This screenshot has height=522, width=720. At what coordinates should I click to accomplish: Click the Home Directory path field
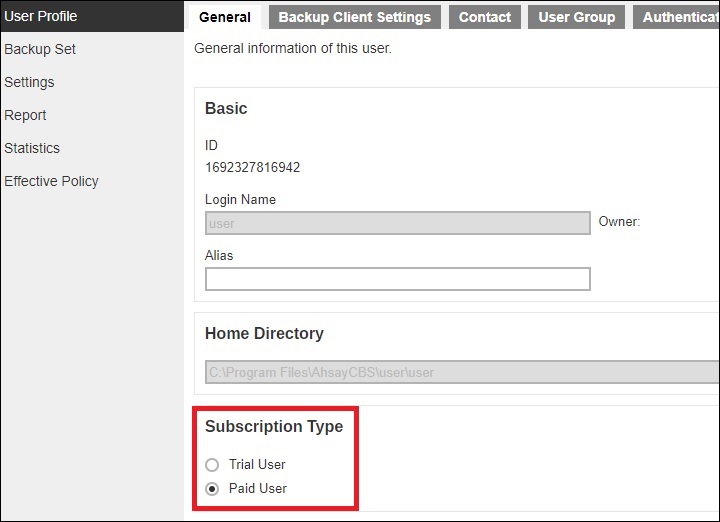click(460, 372)
